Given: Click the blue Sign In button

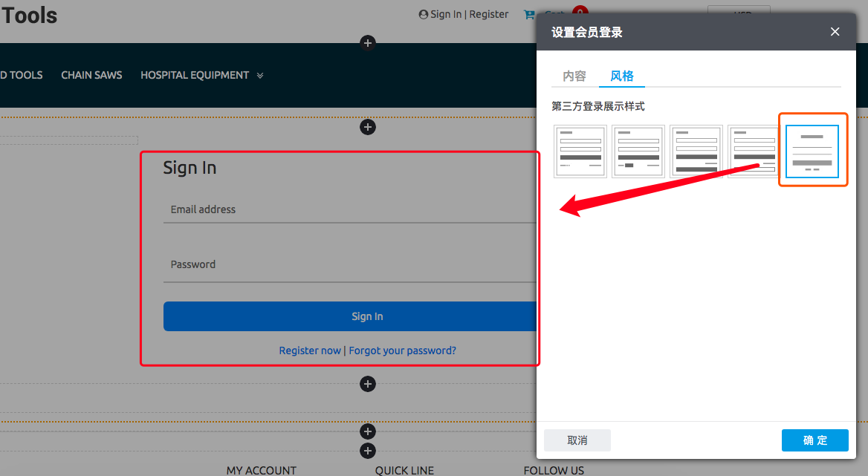Looking at the screenshot, I should click(349, 316).
